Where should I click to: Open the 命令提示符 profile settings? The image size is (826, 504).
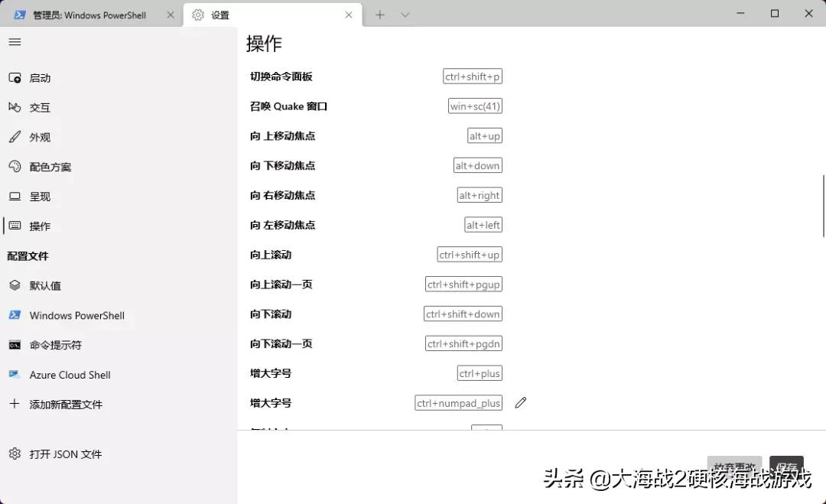(119, 345)
